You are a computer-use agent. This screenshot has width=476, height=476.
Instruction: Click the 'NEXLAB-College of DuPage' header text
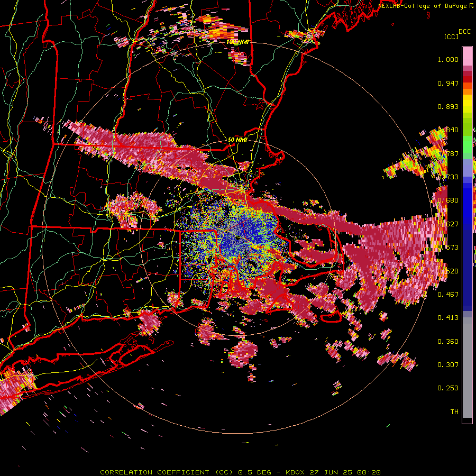point(422,6)
